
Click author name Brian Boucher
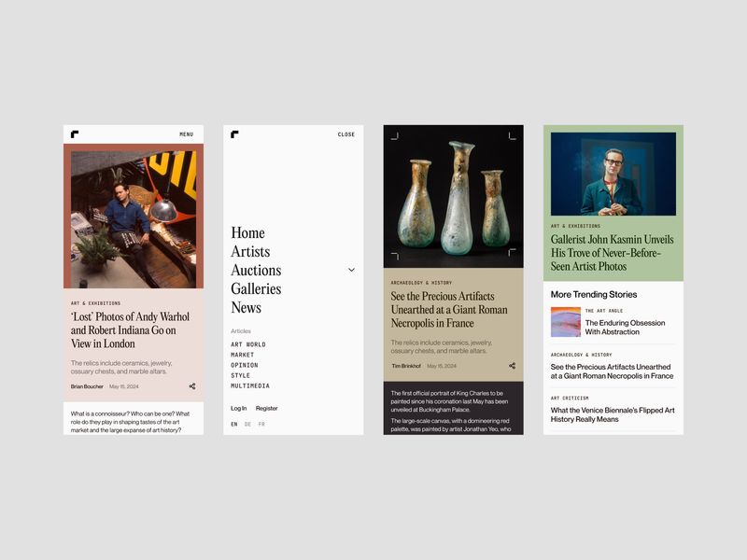87,386
